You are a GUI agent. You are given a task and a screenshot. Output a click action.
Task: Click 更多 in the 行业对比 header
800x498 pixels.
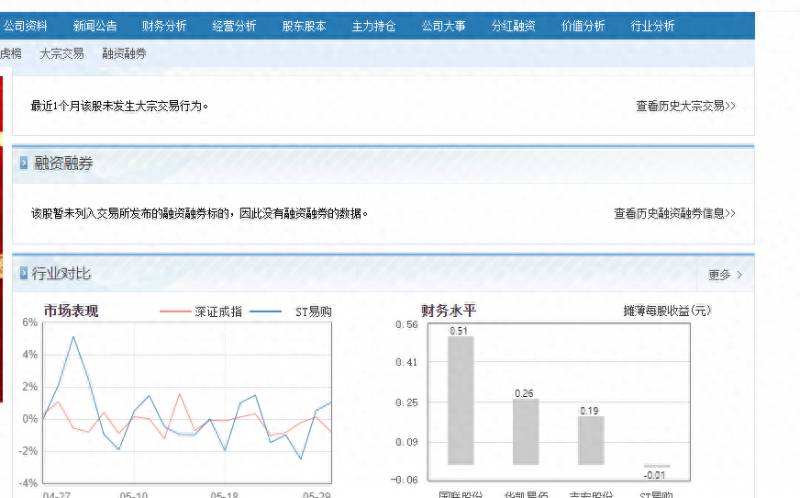pos(719,275)
